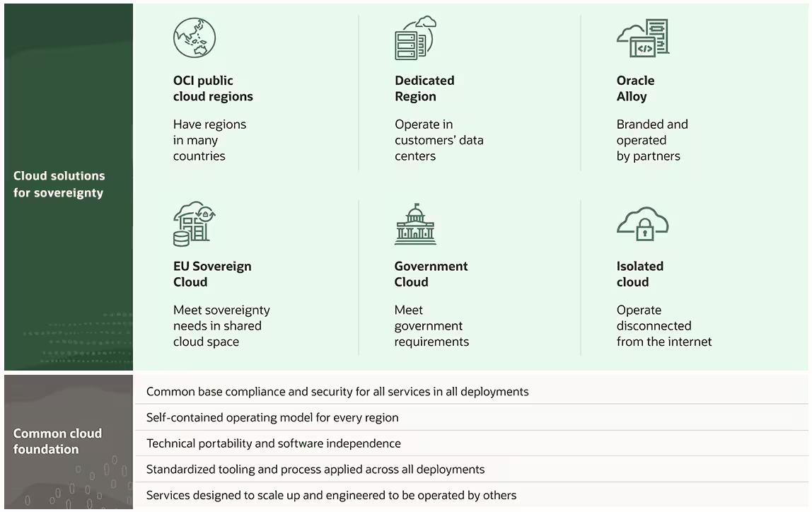The height and width of the screenshot is (512, 812).
Task: Click the Oracle Alloy code cloud icon
Action: pos(642,39)
